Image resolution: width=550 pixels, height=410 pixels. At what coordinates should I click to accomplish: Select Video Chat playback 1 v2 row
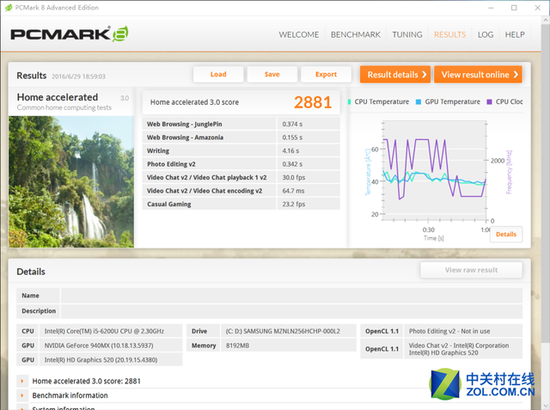pos(241,177)
